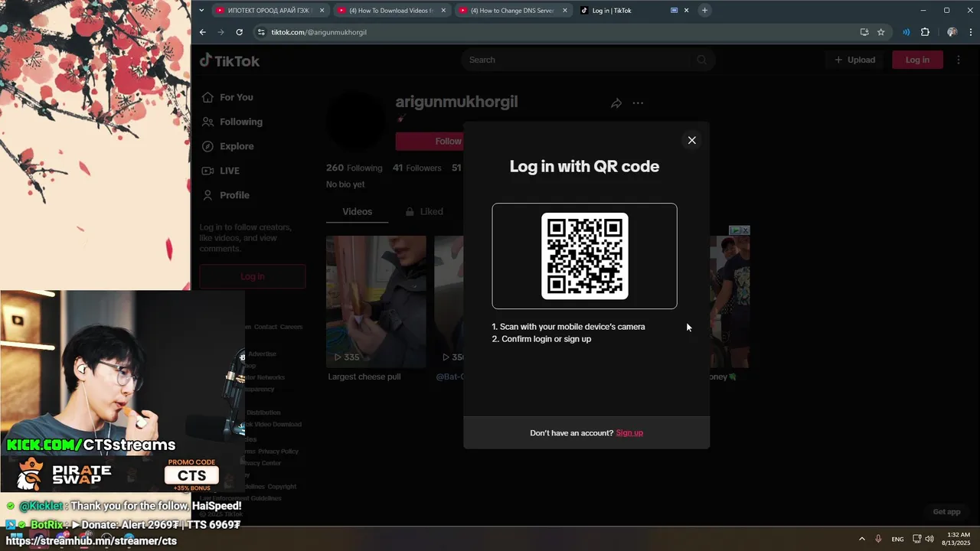Close the ad banner on the right
The width and height of the screenshot is (980, 551).
[x=745, y=230]
